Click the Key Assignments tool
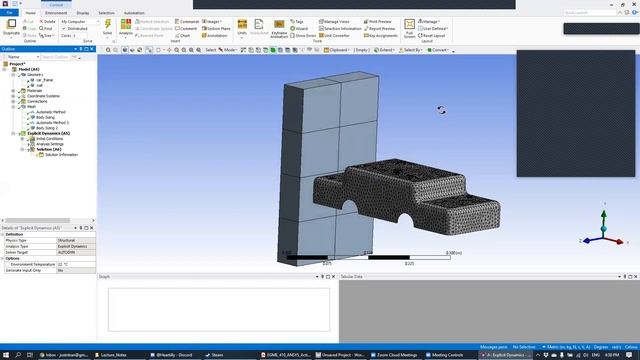The width and height of the screenshot is (640, 360). coord(381,36)
